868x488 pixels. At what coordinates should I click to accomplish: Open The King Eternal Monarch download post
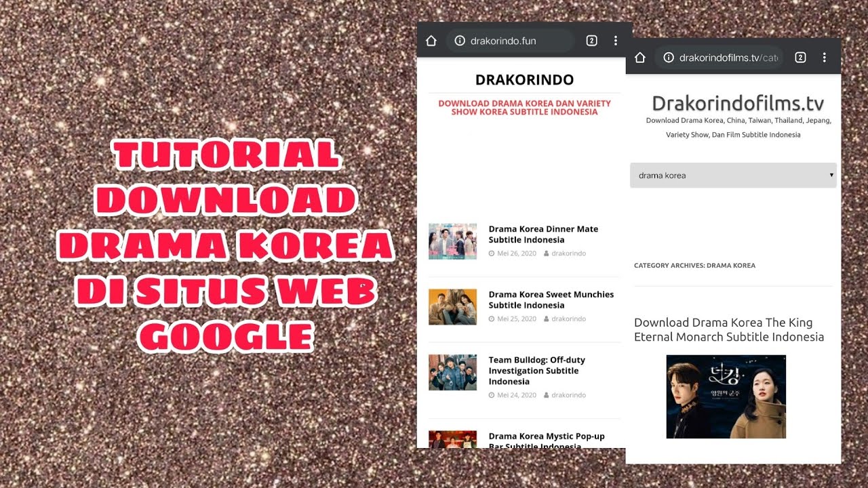click(729, 329)
